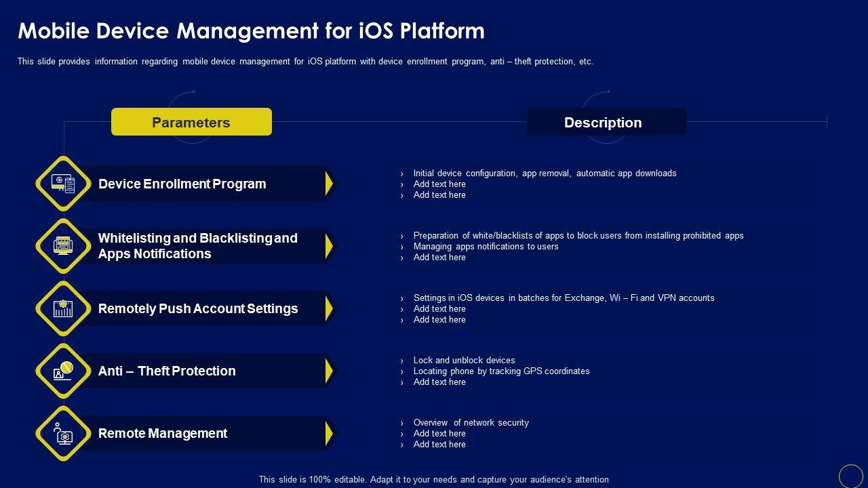868x488 pixels.
Task: Click the Whitelisting and Blacklisting monitor icon
Action: [x=63, y=246]
